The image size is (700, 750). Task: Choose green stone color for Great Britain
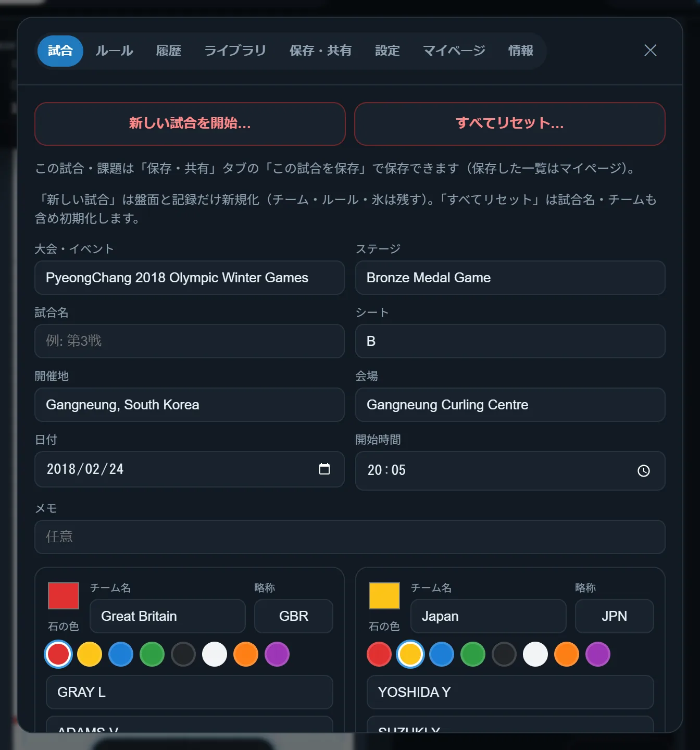pos(152,654)
